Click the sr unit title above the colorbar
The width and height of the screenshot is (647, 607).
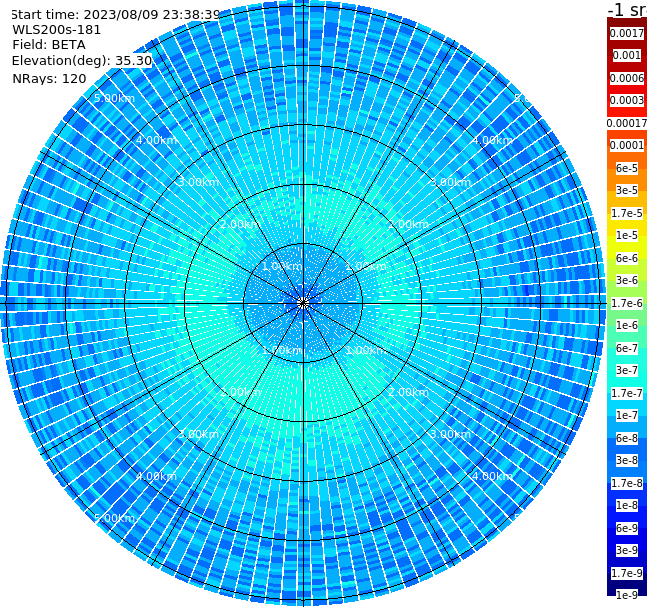tap(628, 9)
